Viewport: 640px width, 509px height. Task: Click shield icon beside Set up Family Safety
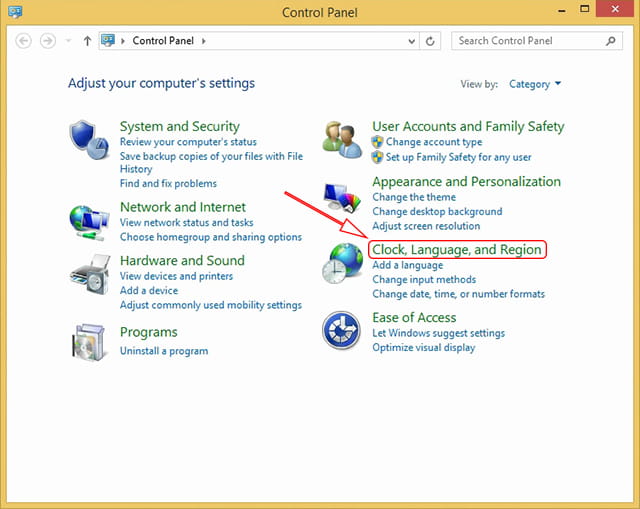coord(378,157)
